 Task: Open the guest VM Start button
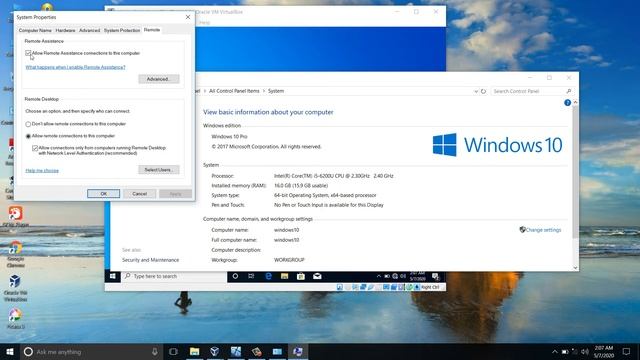point(113,276)
